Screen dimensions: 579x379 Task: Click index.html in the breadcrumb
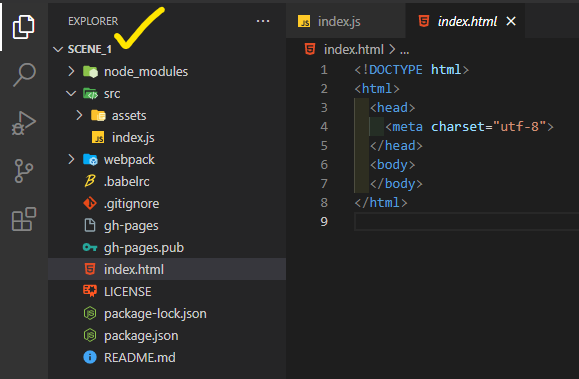(x=354, y=49)
